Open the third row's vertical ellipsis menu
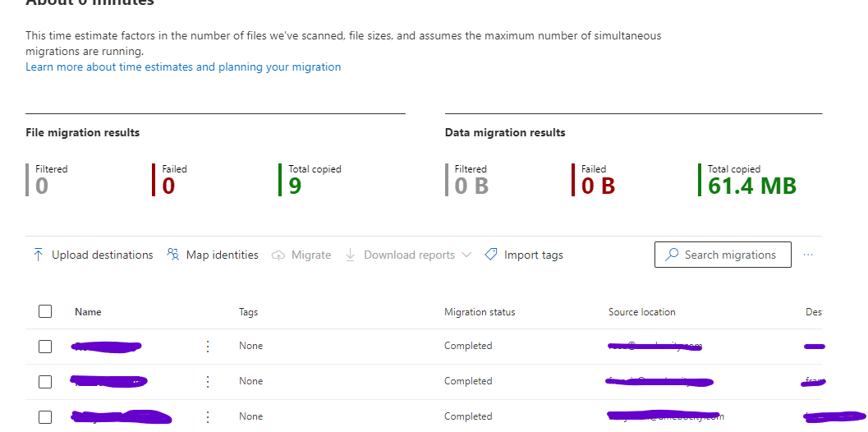The height and width of the screenshot is (432, 868). coord(208,417)
